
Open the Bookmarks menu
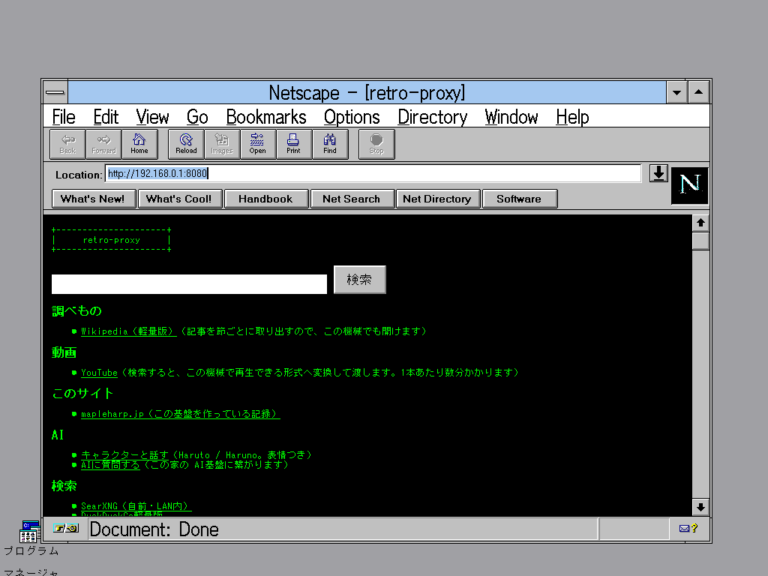(266, 117)
